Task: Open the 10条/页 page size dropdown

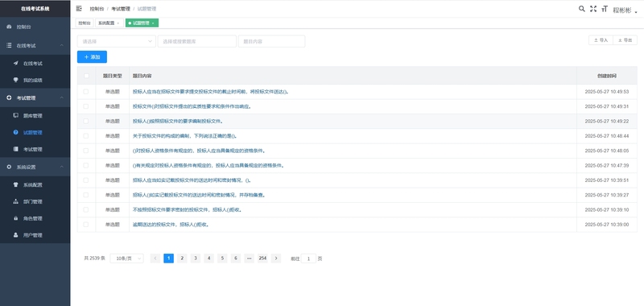Action: [127, 258]
